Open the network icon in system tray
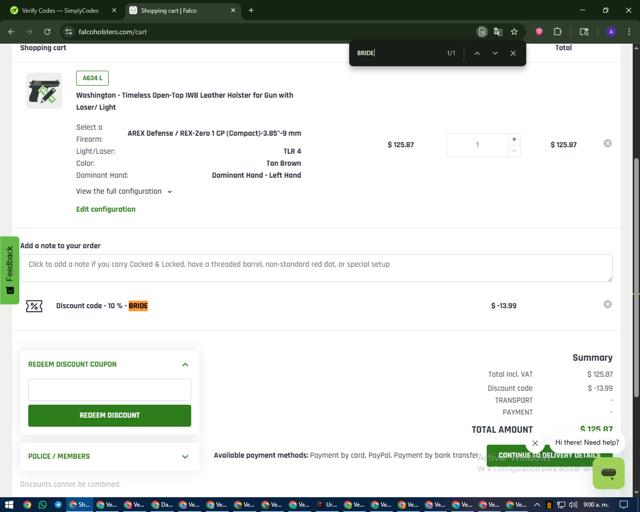Image resolution: width=640 pixels, height=512 pixels. [x=561, y=505]
